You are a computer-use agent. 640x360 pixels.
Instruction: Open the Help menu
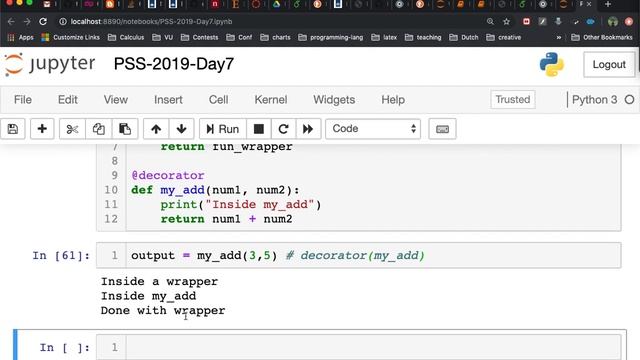pyautogui.click(x=393, y=100)
